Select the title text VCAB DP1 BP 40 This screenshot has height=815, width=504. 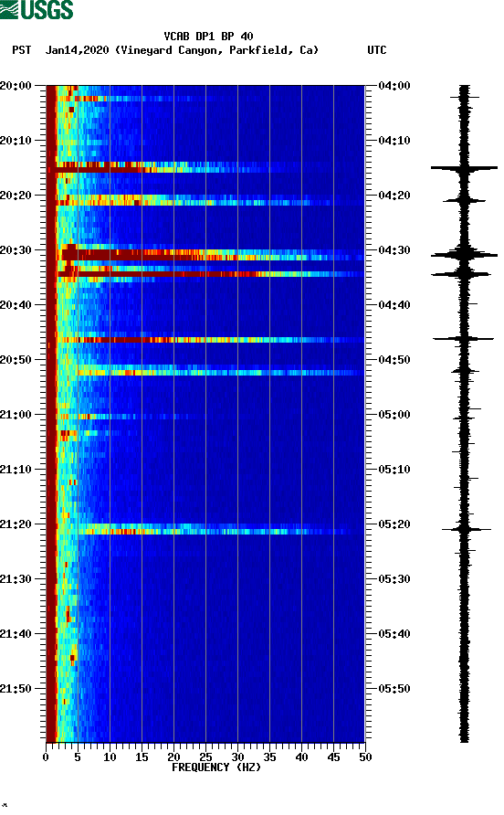pos(208,37)
